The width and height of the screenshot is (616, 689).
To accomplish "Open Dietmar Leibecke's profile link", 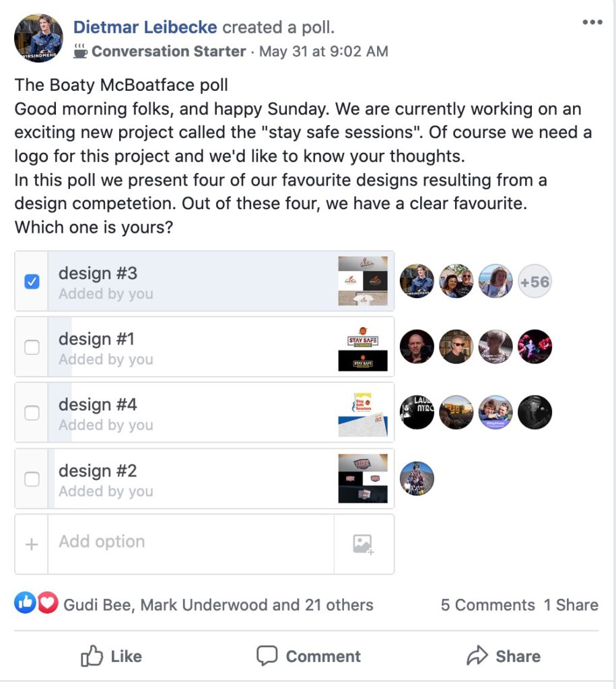I will [145, 27].
